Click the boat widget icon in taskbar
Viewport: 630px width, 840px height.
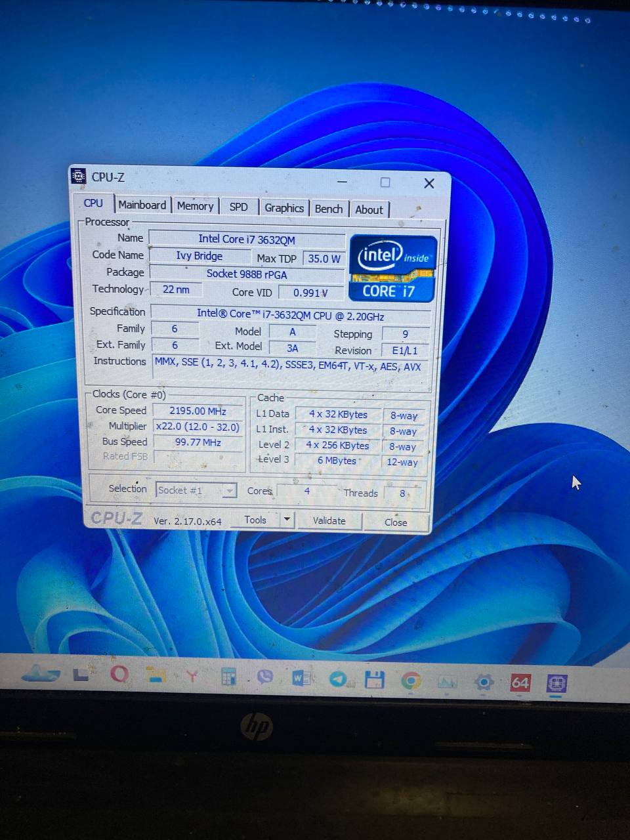coord(41,673)
